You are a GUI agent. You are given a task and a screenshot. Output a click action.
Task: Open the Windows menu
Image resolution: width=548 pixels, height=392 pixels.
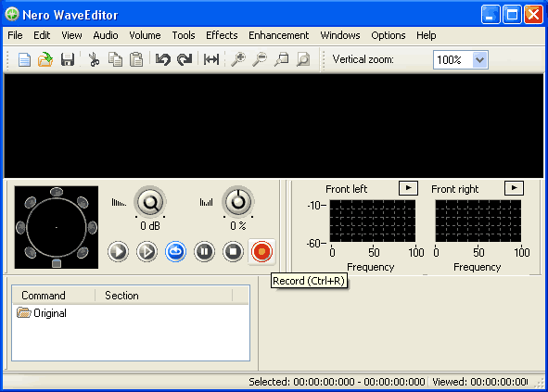pos(340,35)
